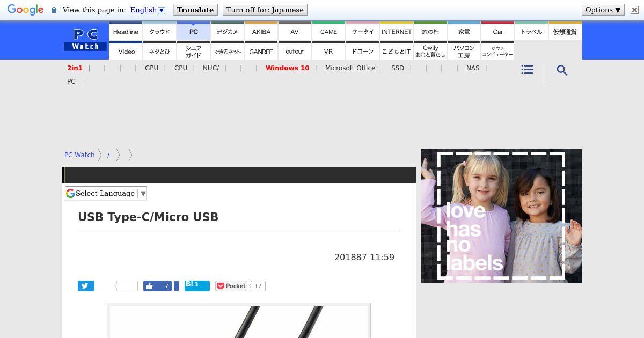This screenshot has height=338, width=644.
Task: Open the こどもとIT tab
Action: [396, 52]
